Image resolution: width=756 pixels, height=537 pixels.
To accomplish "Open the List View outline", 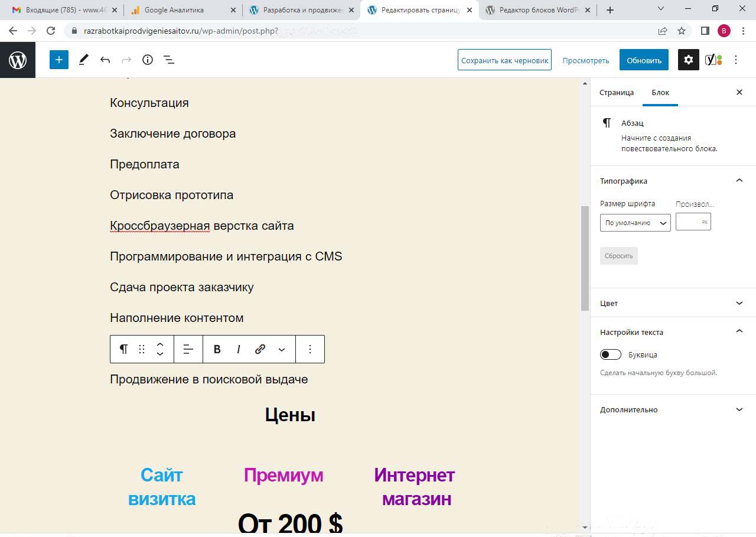I will click(169, 60).
